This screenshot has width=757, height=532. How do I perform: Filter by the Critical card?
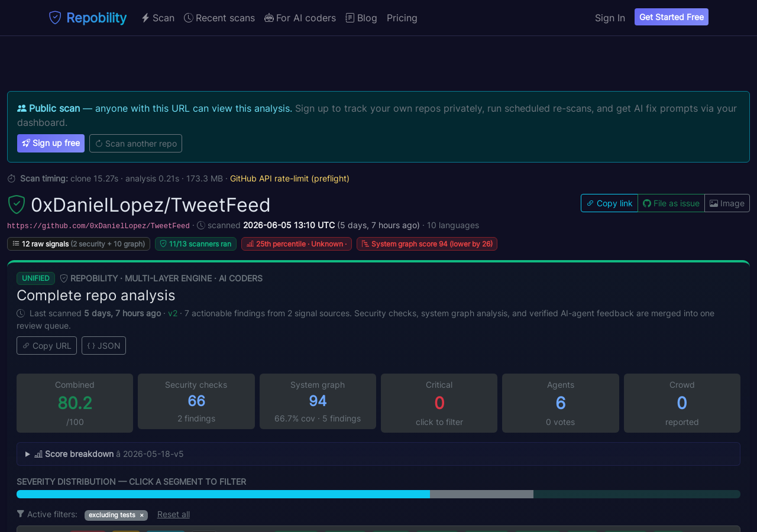click(x=439, y=403)
